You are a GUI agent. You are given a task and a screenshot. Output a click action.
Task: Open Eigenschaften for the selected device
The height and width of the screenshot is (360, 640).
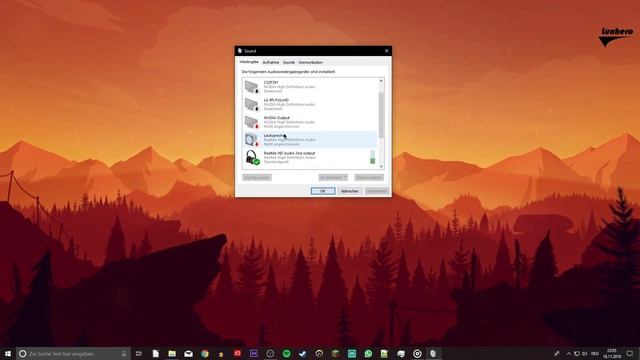(369, 178)
